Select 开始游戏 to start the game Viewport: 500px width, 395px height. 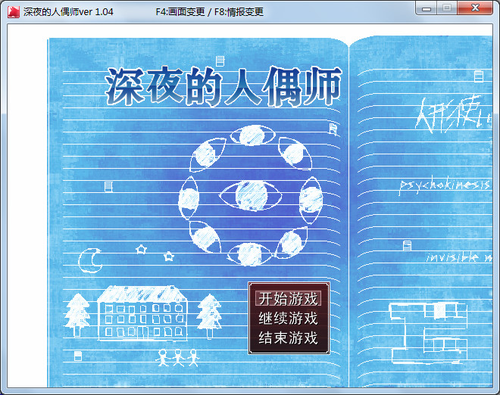tap(288, 298)
